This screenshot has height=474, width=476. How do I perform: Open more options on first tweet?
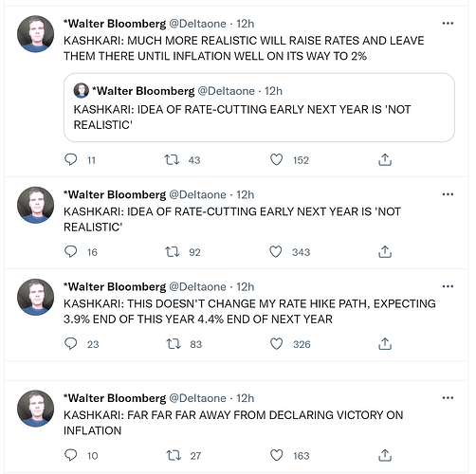pyautogui.click(x=448, y=24)
